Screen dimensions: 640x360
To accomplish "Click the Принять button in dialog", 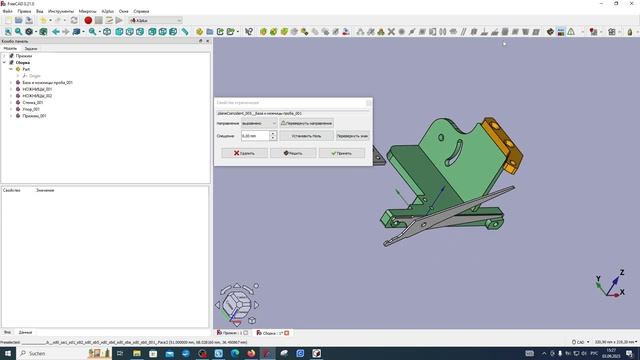I will pos(342,153).
